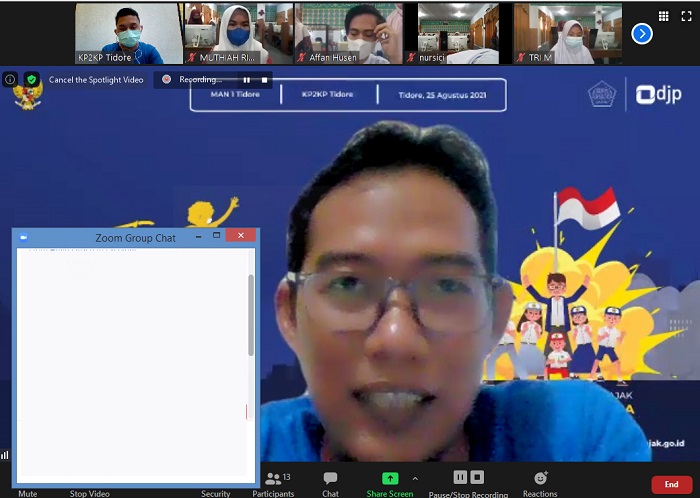Pause the recording in bottom toolbar
700x498 pixels.
[x=460, y=477]
